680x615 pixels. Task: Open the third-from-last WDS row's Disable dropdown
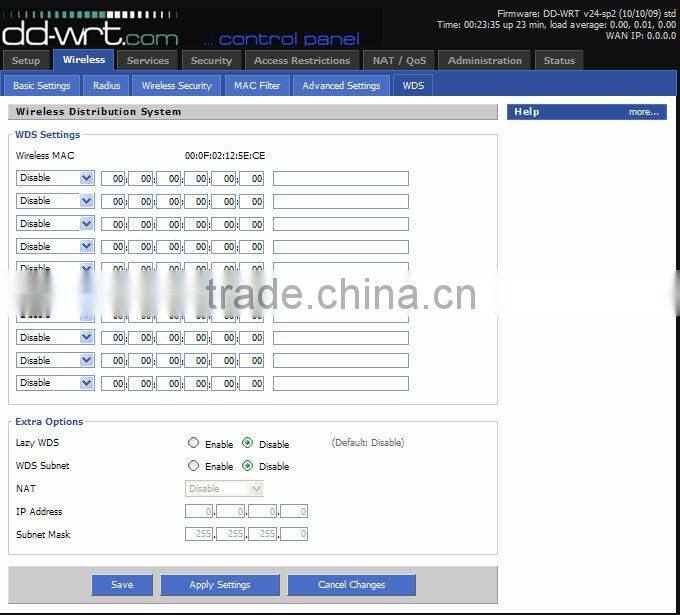[55, 337]
